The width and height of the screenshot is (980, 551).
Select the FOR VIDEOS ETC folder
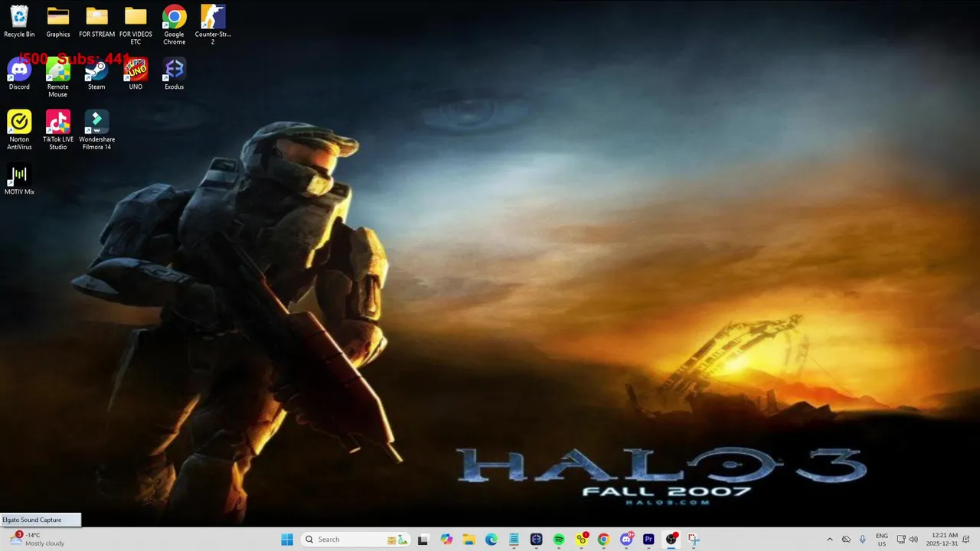tap(136, 25)
